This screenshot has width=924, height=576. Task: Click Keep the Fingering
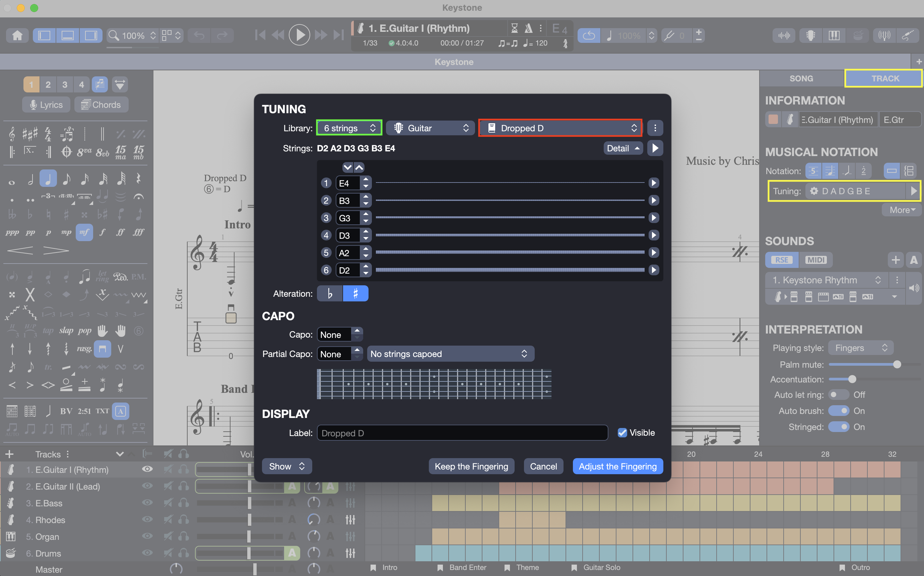pyautogui.click(x=471, y=466)
